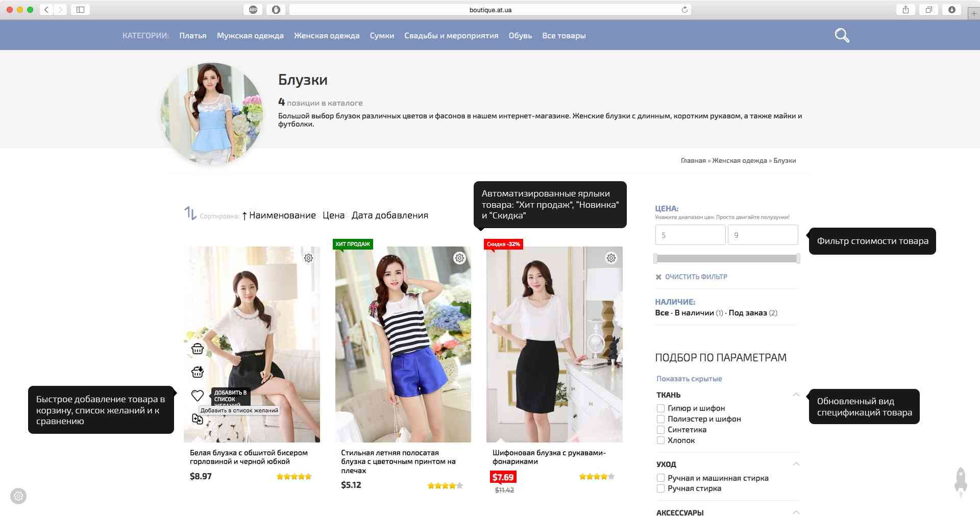Sort products by "Дата добавления"

[x=389, y=215]
